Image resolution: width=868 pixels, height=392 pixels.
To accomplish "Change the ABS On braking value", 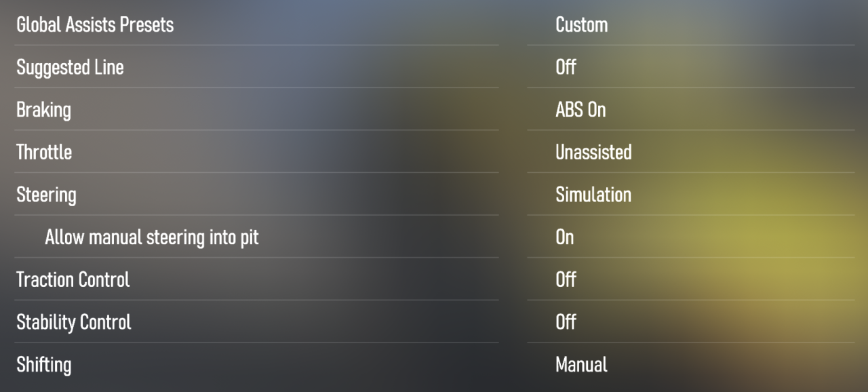I will tap(580, 110).
